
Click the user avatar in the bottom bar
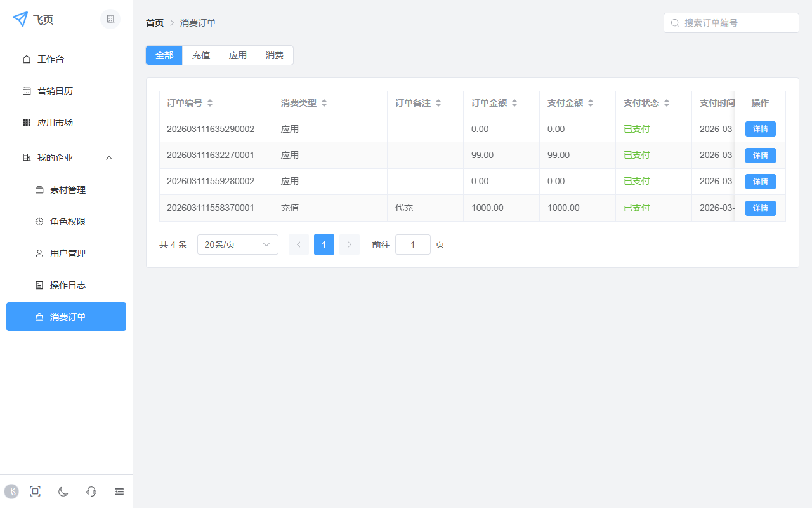pos(11,491)
